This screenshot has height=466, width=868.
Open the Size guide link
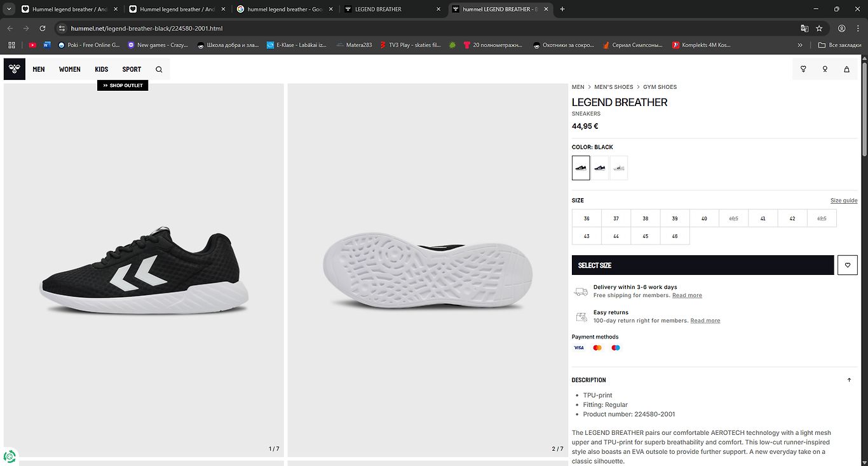coord(844,201)
